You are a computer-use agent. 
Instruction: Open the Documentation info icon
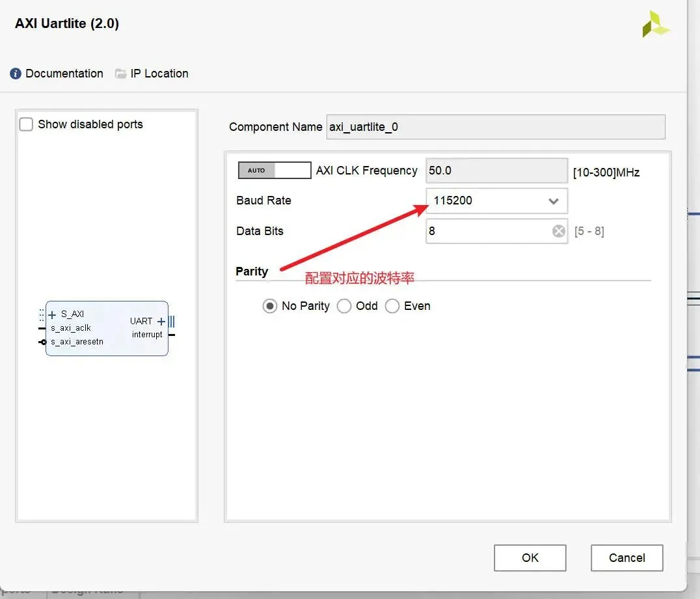16,74
